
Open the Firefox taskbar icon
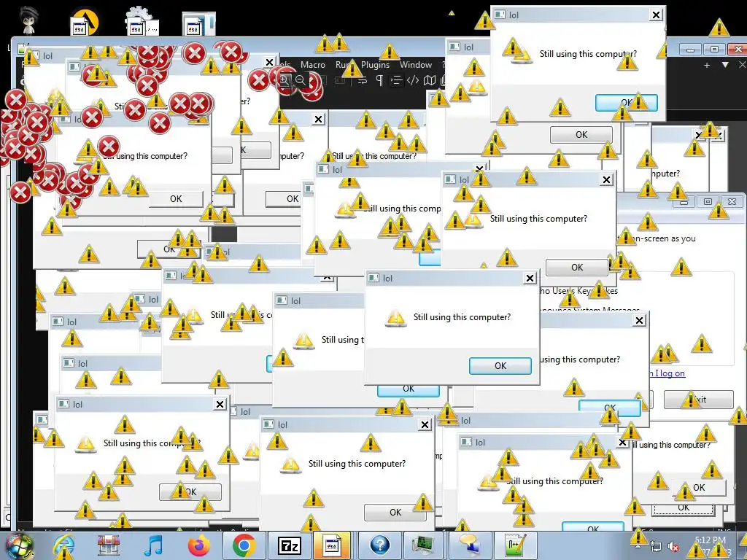tap(199, 545)
